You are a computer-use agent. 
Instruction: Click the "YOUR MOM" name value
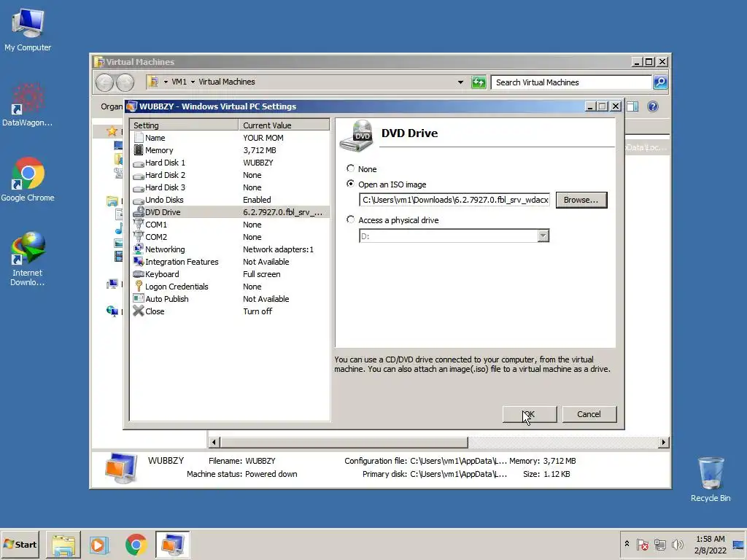[263, 138]
